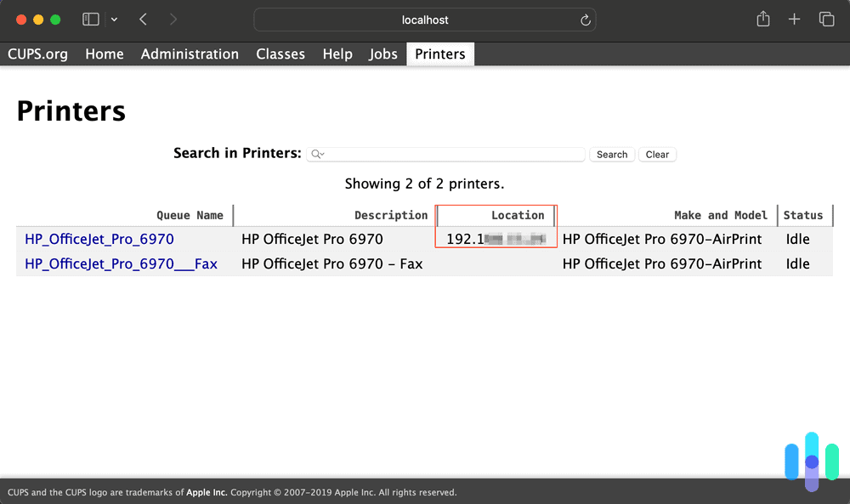The image size is (850, 504).
Task: Open a new tab with the plus icon
Action: pos(794,19)
